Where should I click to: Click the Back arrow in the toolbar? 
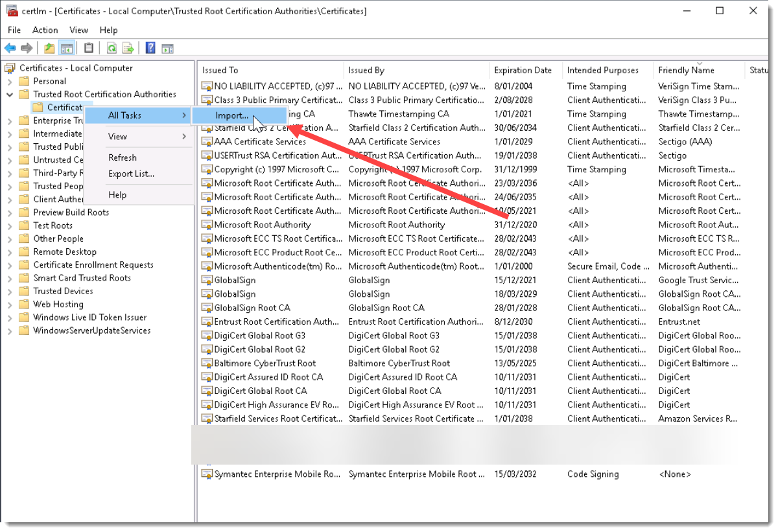coord(10,48)
